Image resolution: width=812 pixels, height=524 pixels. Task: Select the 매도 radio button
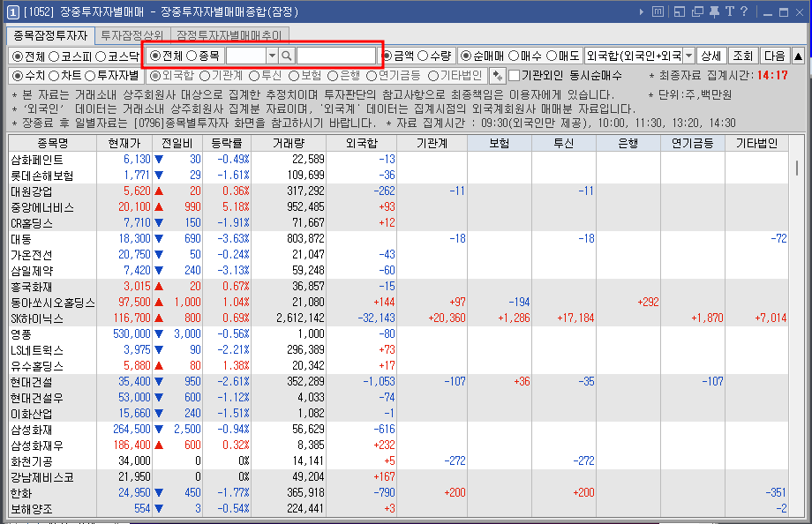552,56
